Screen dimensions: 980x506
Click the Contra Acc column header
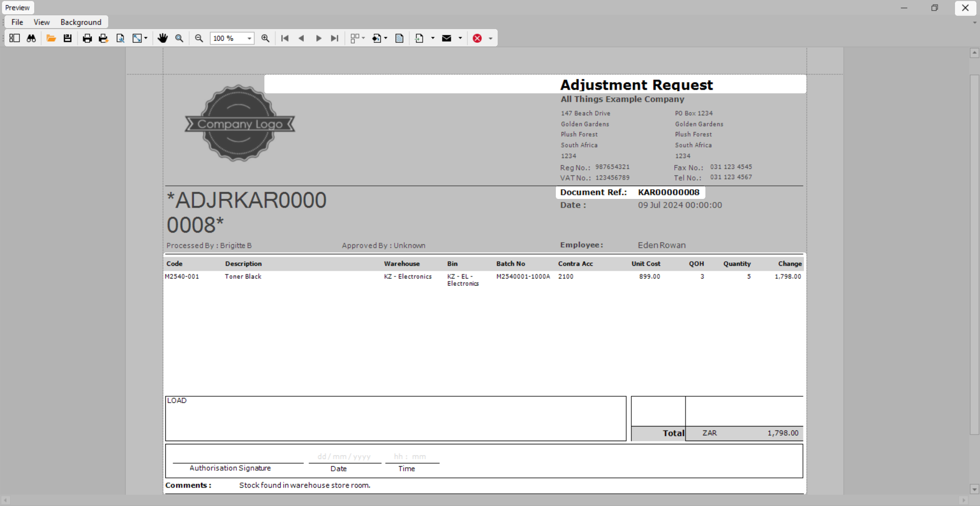(575, 264)
